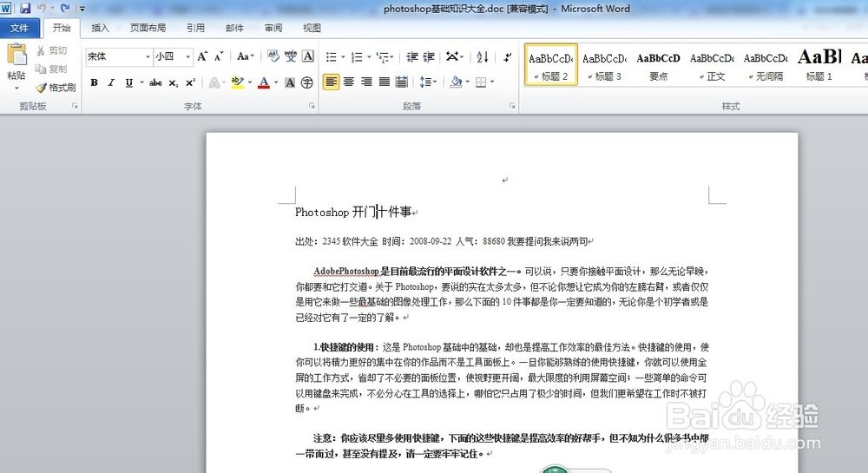The height and width of the screenshot is (473, 868).
Task: Apply the yellow text highlight color
Action: pyautogui.click(x=238, y=83)
